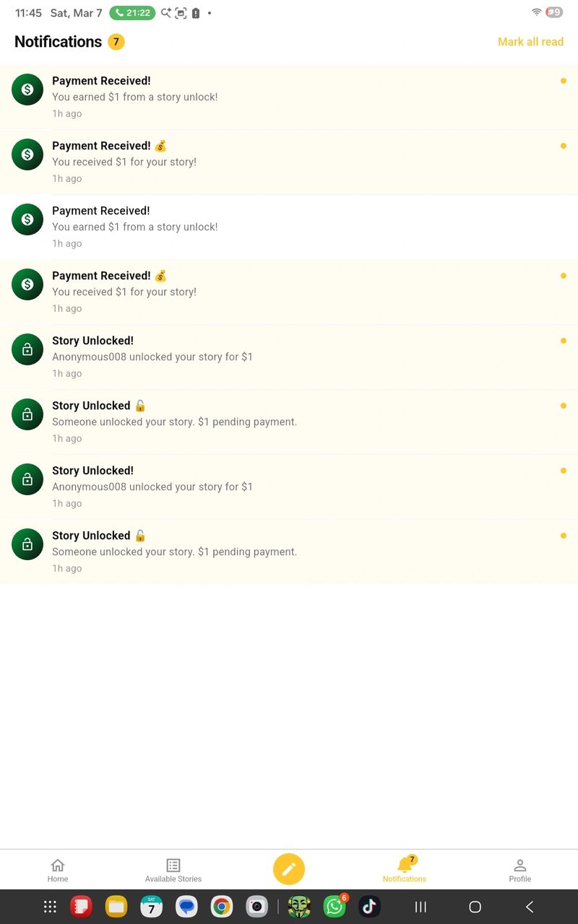Tap the yellow pencil compose button
This screenshot has width=578, height=924.
tap(289, 869)
